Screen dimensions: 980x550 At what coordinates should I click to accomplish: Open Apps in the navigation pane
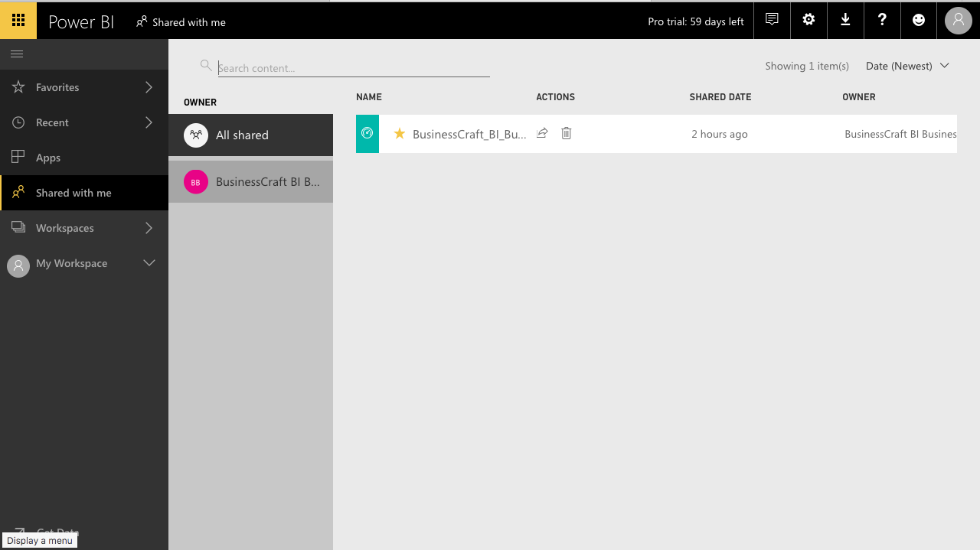click(84, 158)
